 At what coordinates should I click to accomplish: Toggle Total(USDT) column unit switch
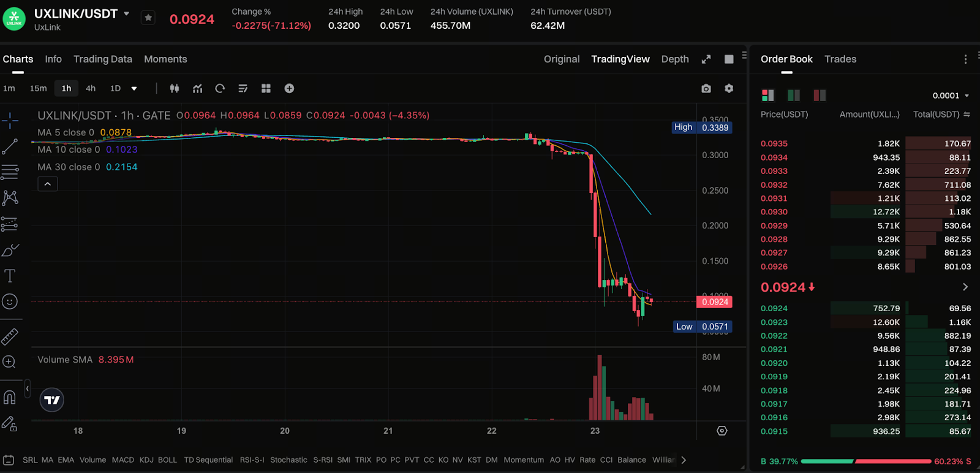click(967, 114)
